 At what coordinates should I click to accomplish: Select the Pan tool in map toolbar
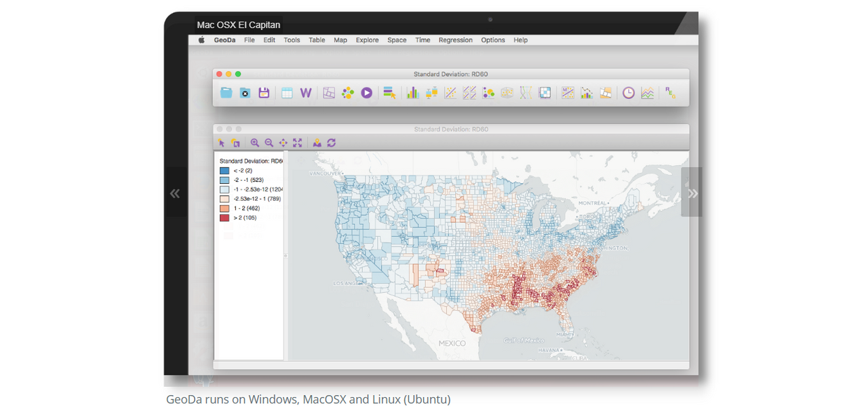[x=283, y=143]
